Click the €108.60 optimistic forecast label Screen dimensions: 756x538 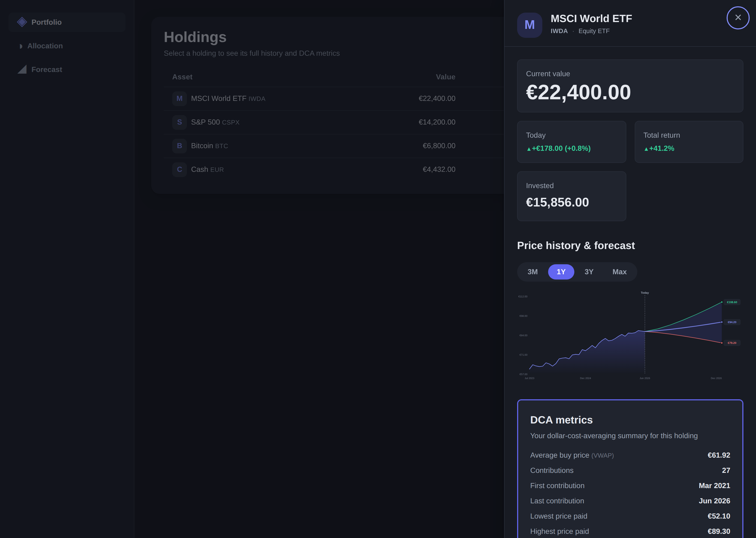pyautogui.click(x=732, y=302)
